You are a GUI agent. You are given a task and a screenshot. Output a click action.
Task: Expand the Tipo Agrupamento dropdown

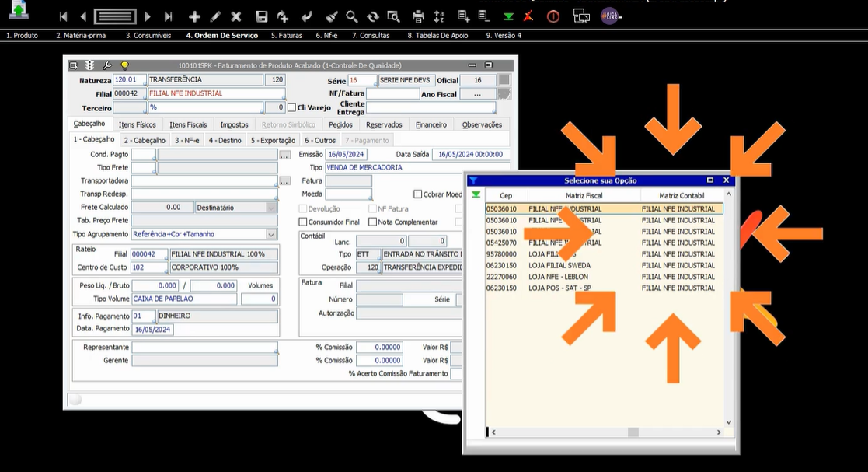[x=271, y=234]
